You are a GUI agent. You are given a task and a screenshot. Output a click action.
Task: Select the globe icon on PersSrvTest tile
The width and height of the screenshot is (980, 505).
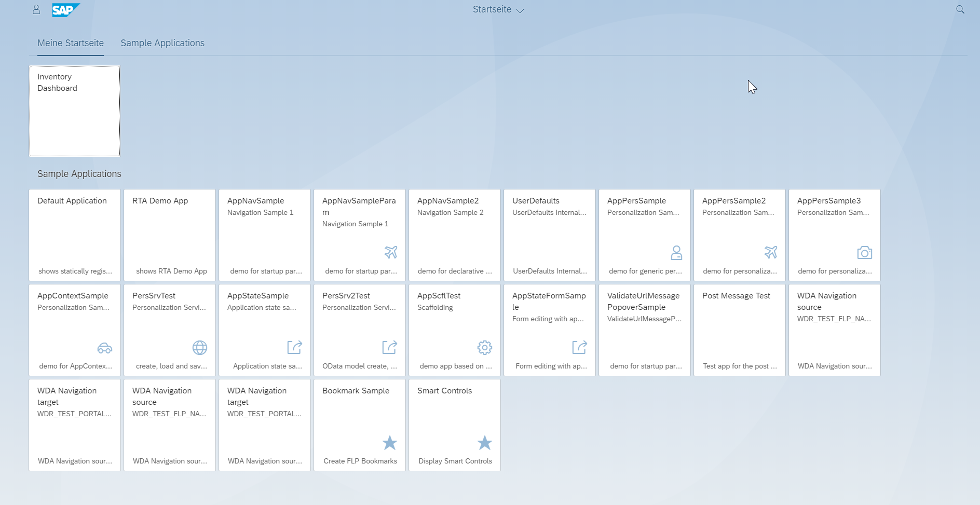pos(200,348)
